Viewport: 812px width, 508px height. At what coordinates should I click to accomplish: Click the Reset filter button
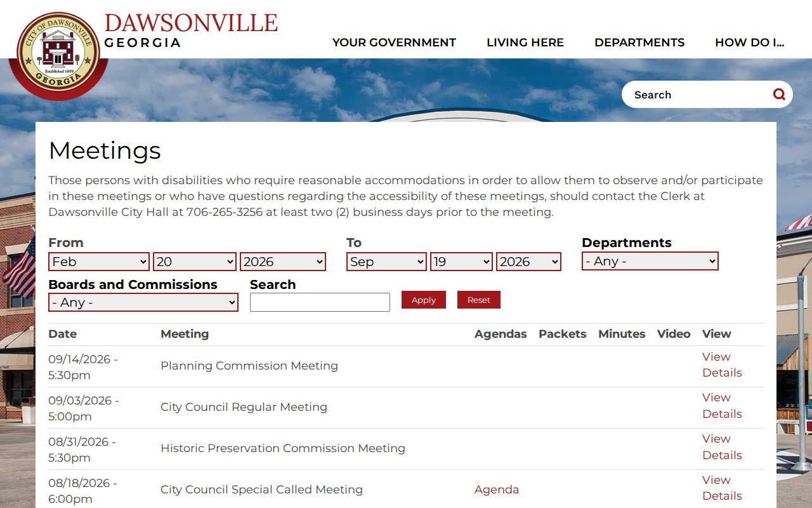(x=479, y=300)
